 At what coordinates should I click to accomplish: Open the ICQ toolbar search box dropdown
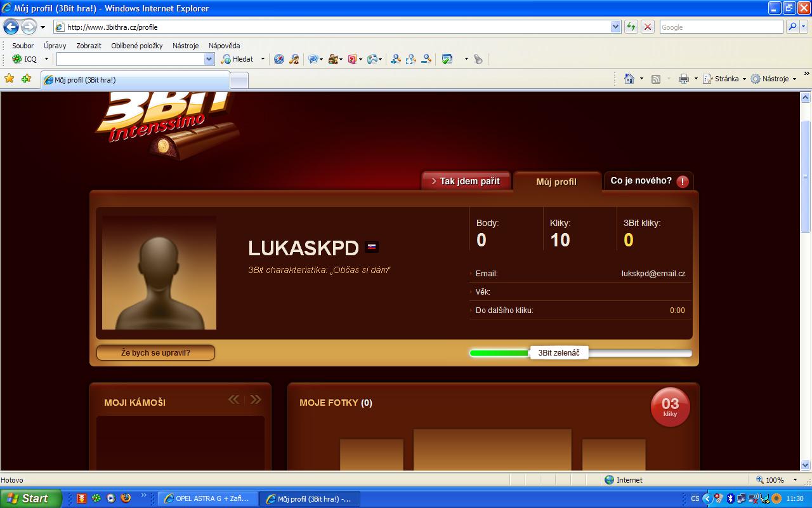click(x=209, y=59)
